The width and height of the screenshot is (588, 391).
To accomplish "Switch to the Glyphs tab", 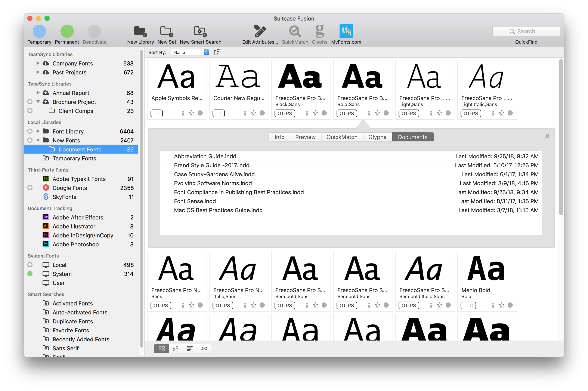I will click(377, 137).
